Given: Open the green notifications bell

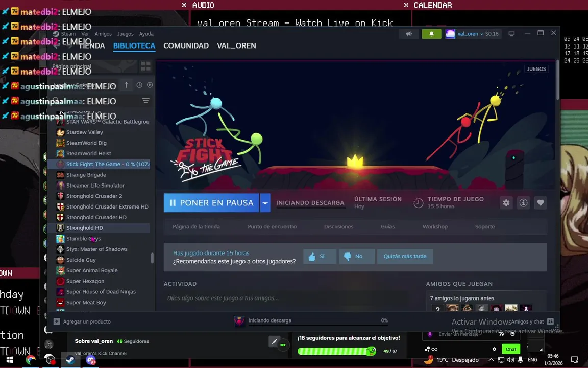Looking at the screenshot, I should [x=431, y=34].
